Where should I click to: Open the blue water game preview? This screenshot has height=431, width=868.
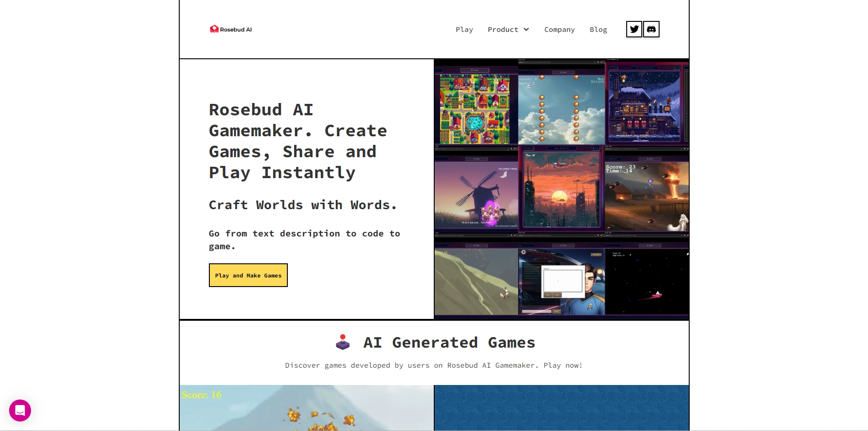point(561,408)
